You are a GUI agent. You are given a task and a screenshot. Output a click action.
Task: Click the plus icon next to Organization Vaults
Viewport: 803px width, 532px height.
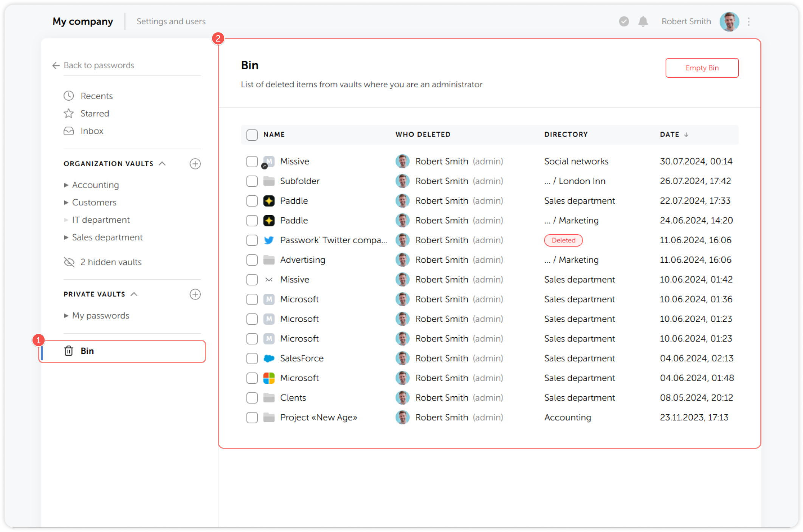coord(195,164)
